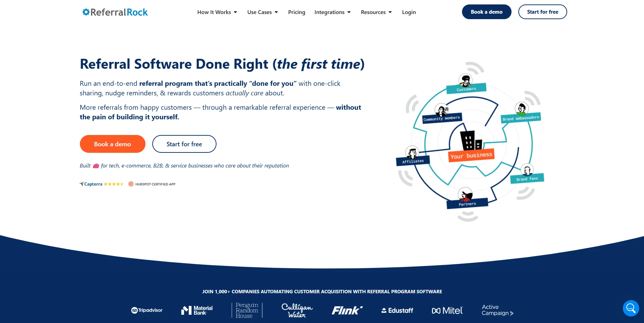Click the Material Bank logo
This screenshot has width=644, height=323.
(197, 310)
